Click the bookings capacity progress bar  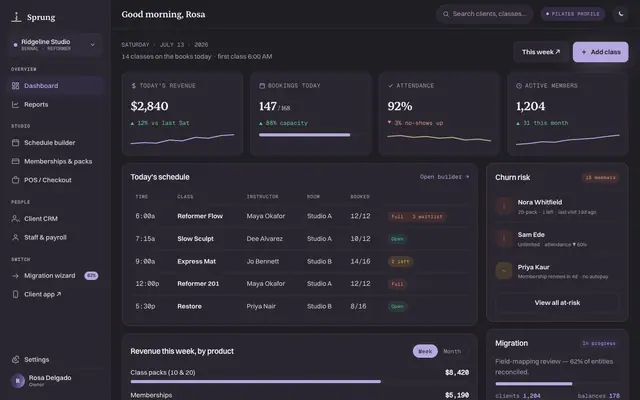tap(311, 135)
